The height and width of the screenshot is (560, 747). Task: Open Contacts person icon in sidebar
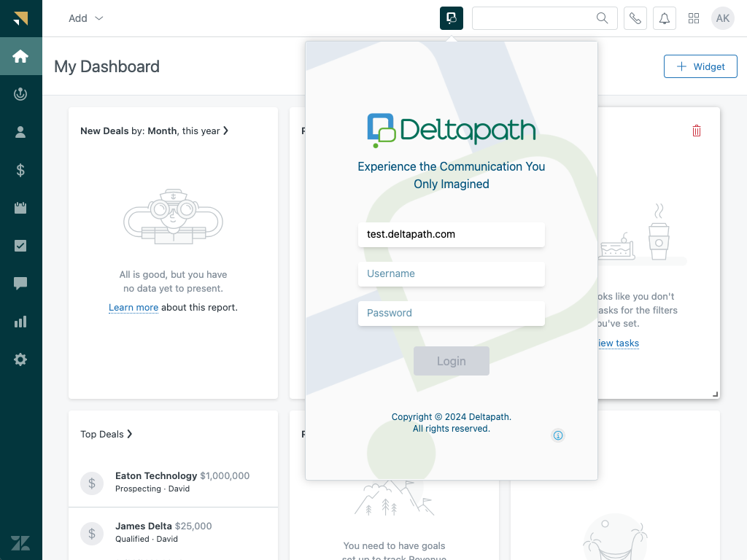click(x=20, y=132)
